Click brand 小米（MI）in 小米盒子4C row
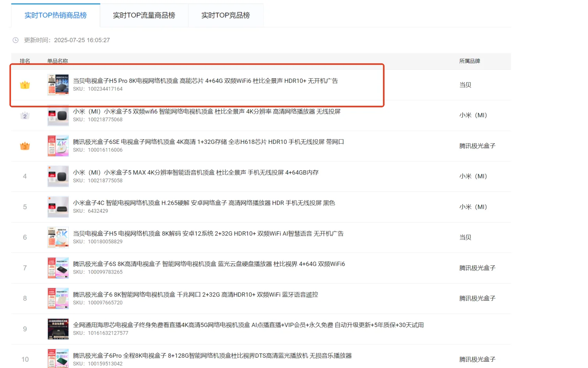 point(473,207)
